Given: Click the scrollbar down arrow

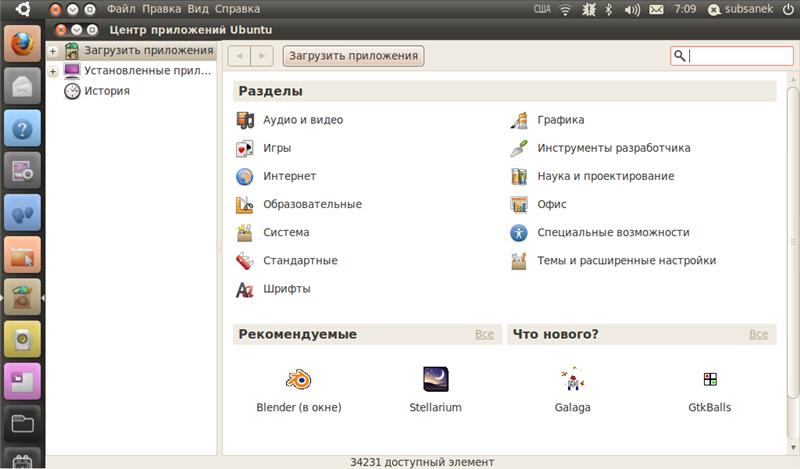Looking at the screenshot, I should [x=793, y=448].
